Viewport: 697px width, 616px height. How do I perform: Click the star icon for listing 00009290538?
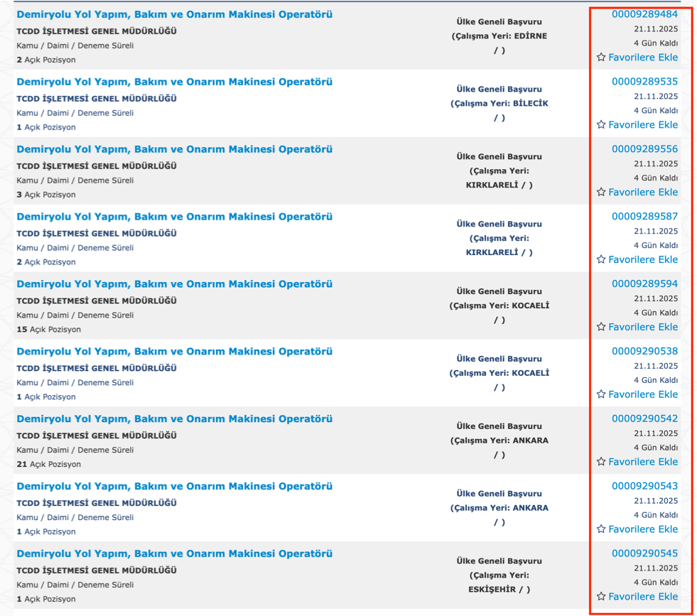coord(601,394)
